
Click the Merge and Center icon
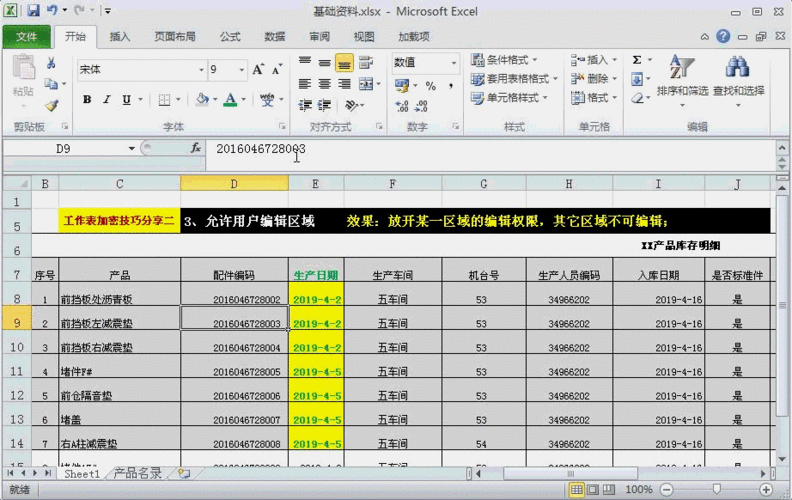tap(366, 84)
